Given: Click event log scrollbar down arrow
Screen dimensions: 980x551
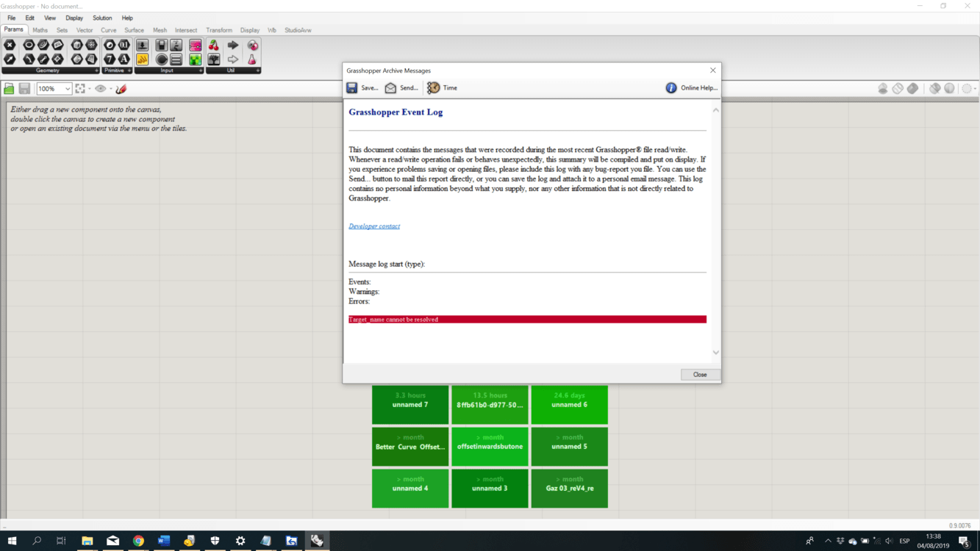Looking at the screenshot, I should tap(715, 353).
